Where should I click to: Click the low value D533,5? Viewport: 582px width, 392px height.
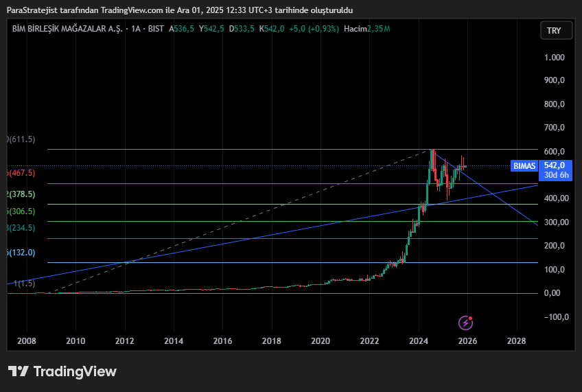242,29
